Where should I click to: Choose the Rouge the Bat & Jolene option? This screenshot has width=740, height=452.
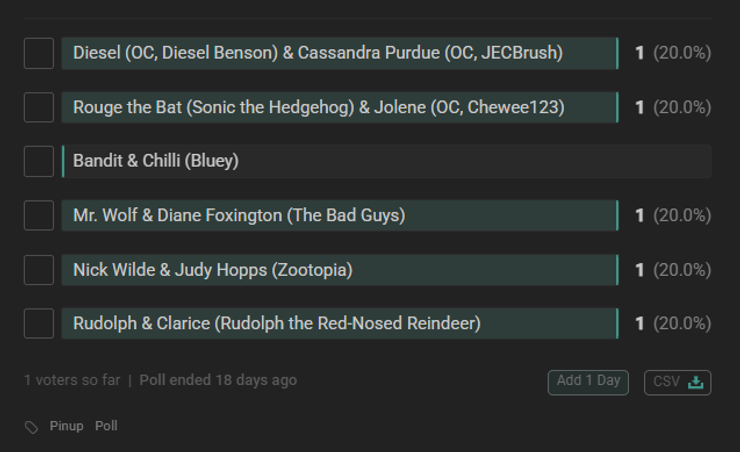(x=318, y=107)
